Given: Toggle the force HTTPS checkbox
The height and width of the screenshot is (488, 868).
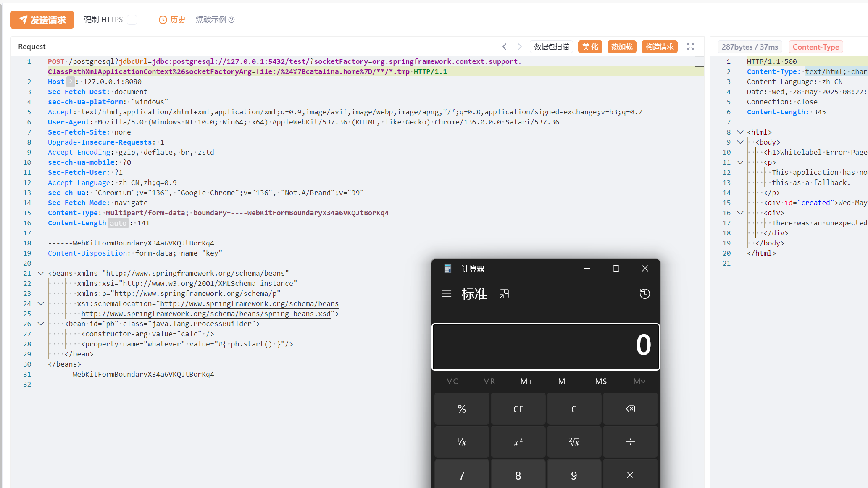Looking at the screenshot, I should coord(132,20).
